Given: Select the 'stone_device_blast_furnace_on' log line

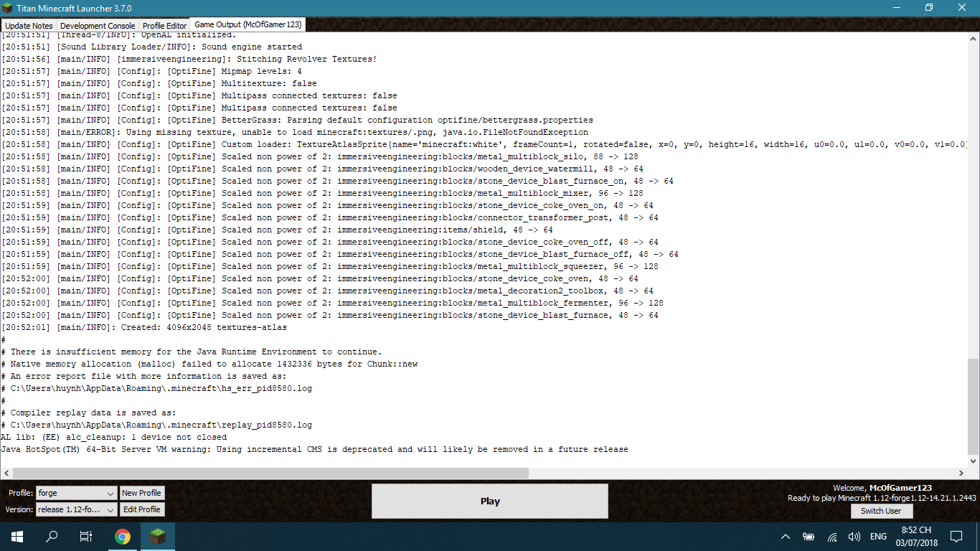Looking at the screenshot, I should coord(337,181).
